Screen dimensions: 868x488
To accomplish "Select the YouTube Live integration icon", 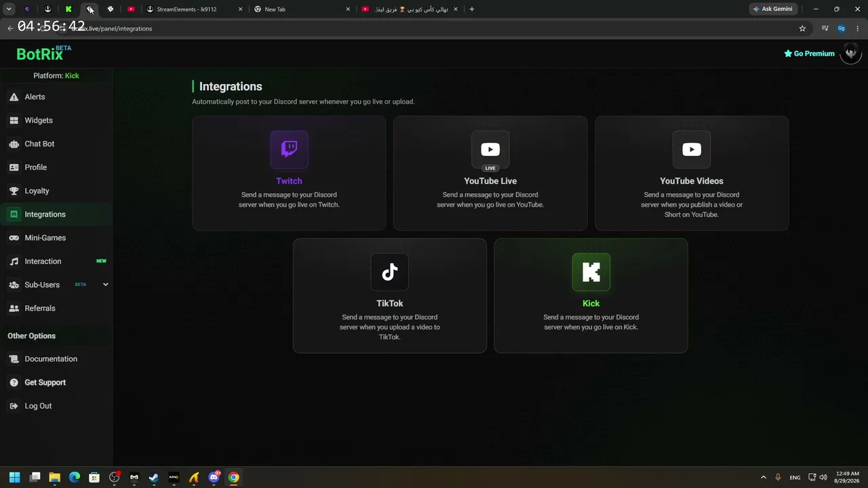I will pos(490,150).
